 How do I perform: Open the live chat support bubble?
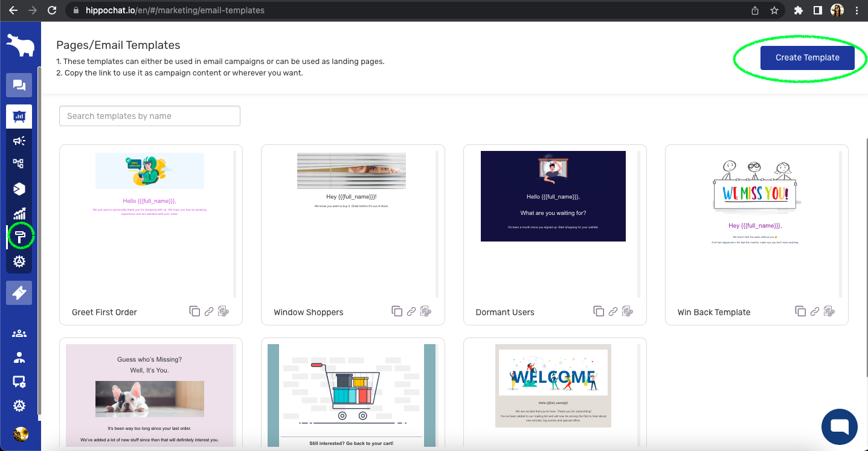(x=840, y=426)
